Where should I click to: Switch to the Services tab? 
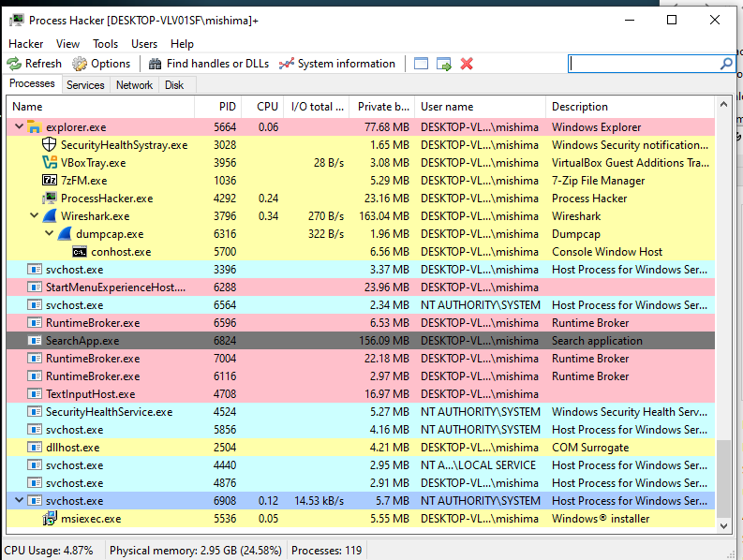(x=85, y=85)
